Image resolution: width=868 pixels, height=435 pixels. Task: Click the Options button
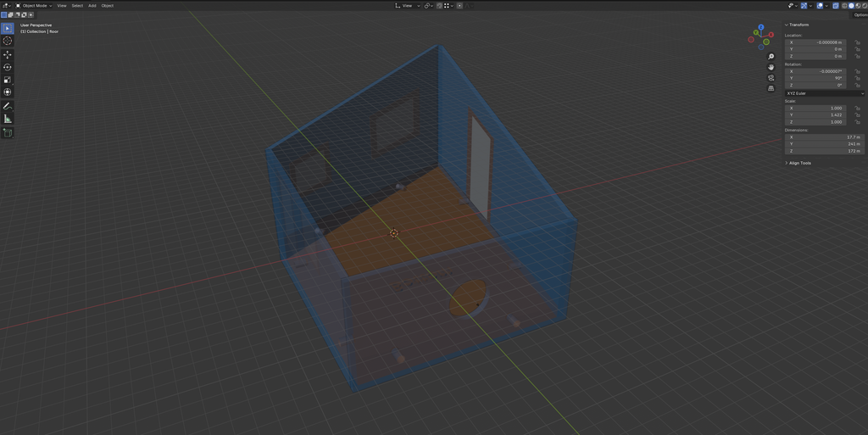tap(860, 15)
